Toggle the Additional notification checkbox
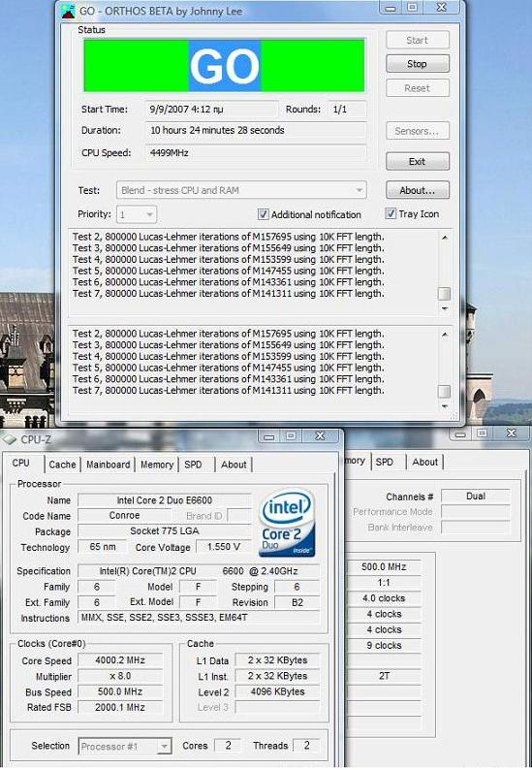The image size is (532, 770). click(x=263, y=214)
